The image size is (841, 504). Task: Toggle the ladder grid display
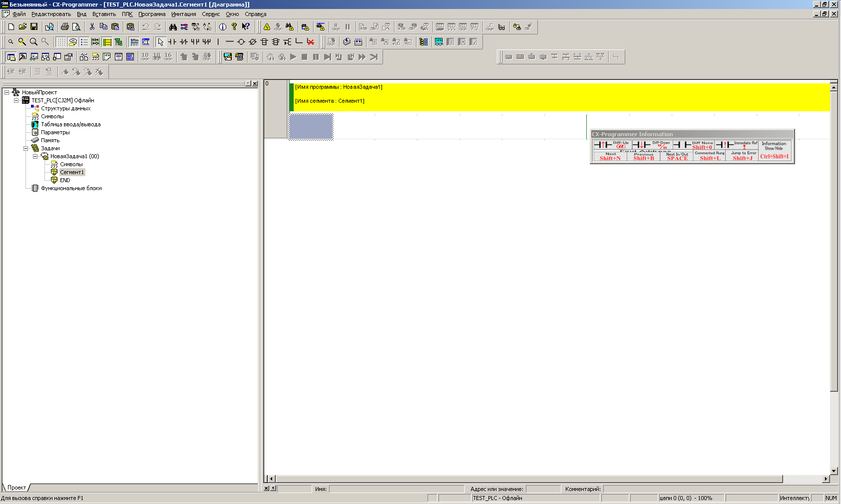61,42
